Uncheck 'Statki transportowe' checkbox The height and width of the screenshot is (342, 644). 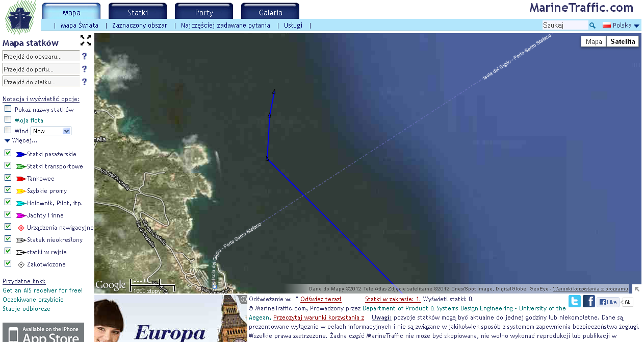[8, 165]
